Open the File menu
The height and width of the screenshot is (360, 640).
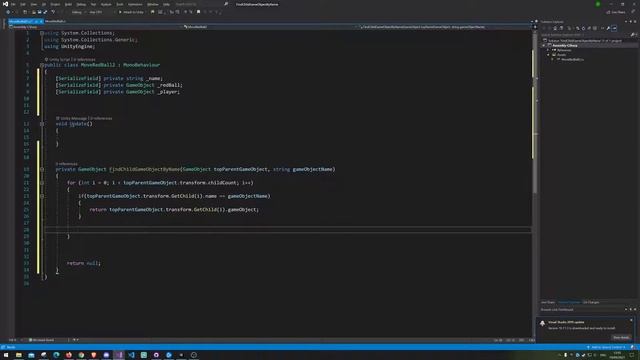[13, 4]
